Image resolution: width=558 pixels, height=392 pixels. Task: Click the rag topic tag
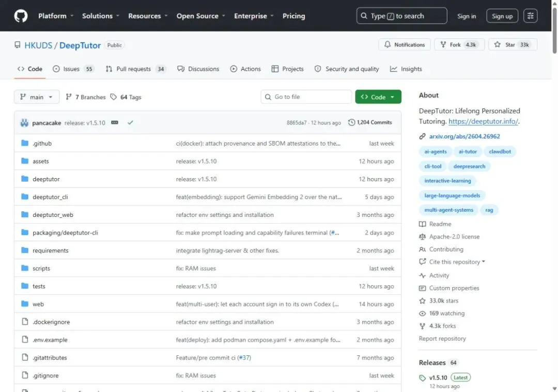(489, 210)
